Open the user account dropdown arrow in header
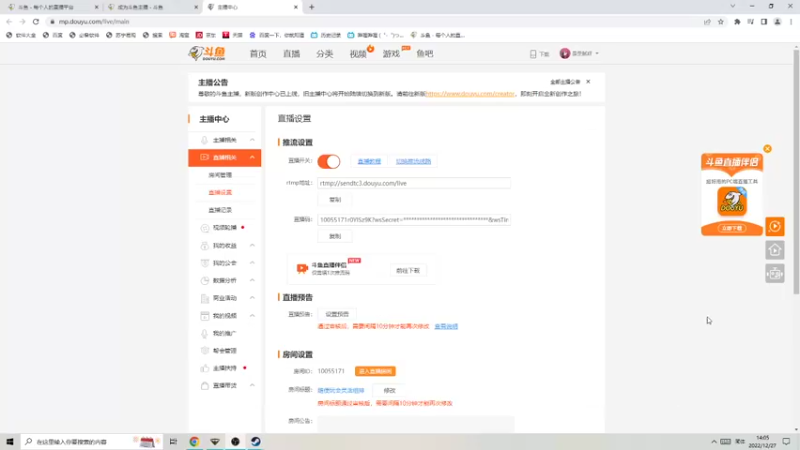 click(597, 54)
